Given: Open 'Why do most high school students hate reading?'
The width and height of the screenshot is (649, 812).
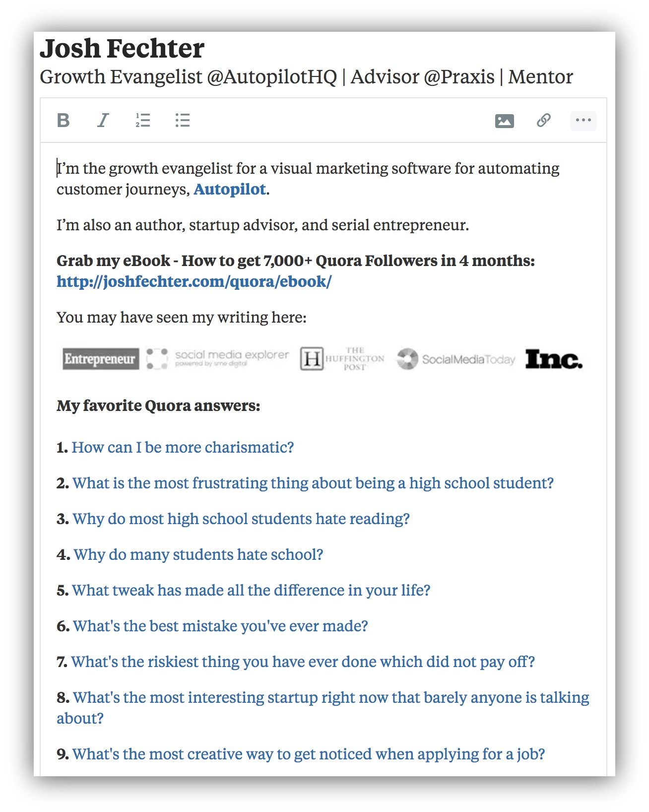Looking at the screenshot, I should point(241,519).
